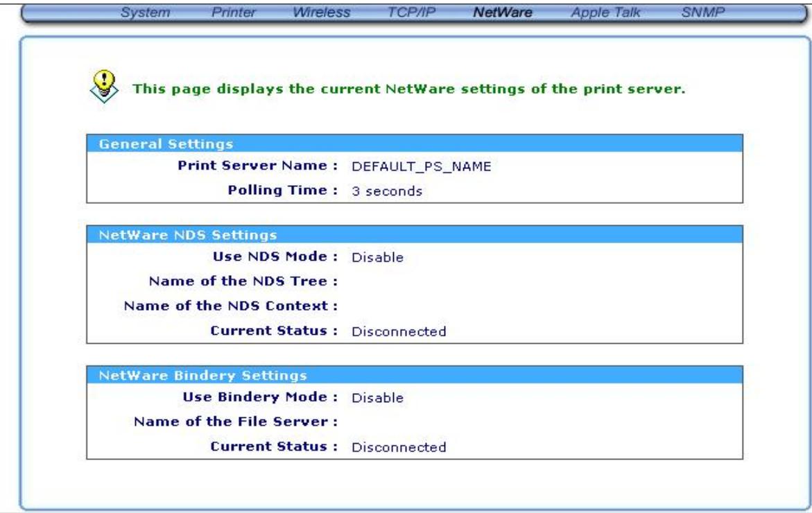Click the Use NDS Mode label
The image size is (812, 513).
tap(275, 256)
